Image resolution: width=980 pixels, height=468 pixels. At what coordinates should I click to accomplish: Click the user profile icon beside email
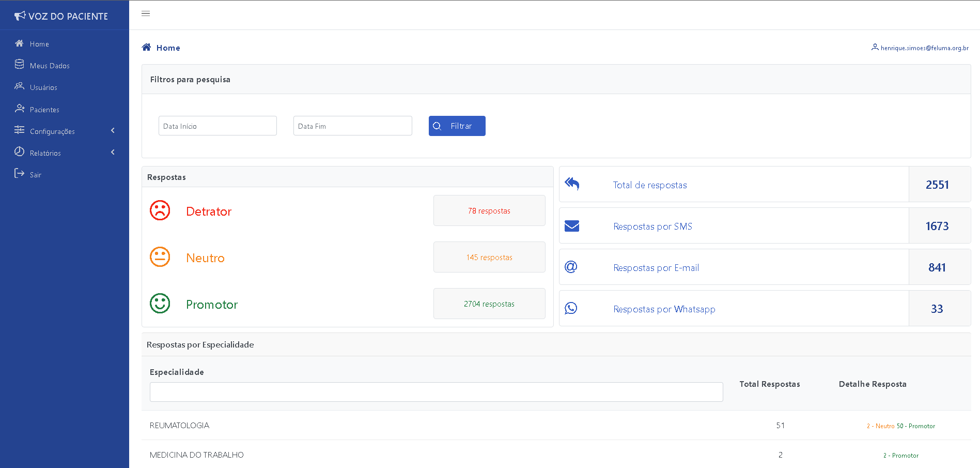pos(875,47)
